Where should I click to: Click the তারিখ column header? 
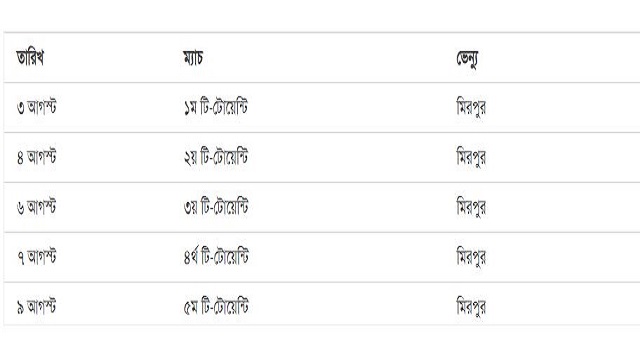30,58
